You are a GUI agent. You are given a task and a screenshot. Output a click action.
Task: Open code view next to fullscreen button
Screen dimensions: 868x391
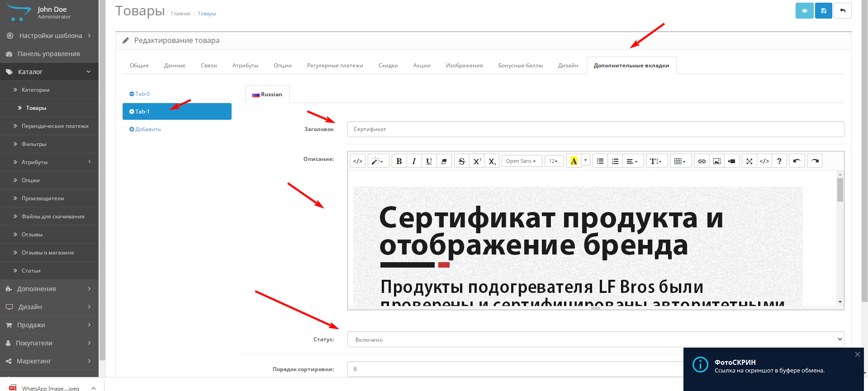pyautogui.click(x=764, y=161)
